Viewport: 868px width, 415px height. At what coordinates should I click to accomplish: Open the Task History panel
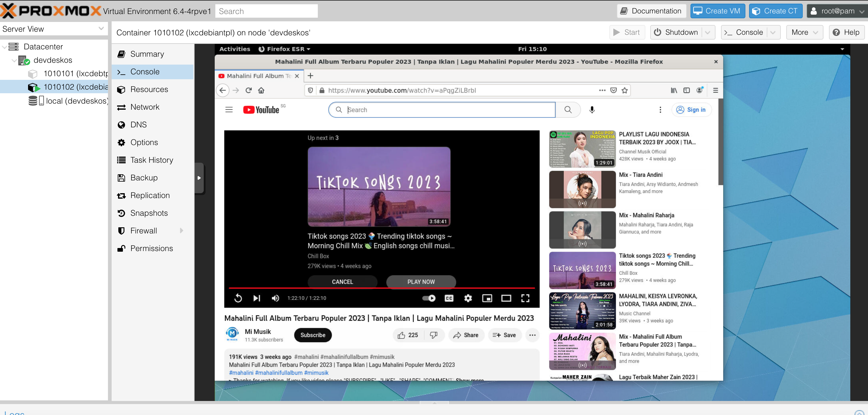point(152,160)
